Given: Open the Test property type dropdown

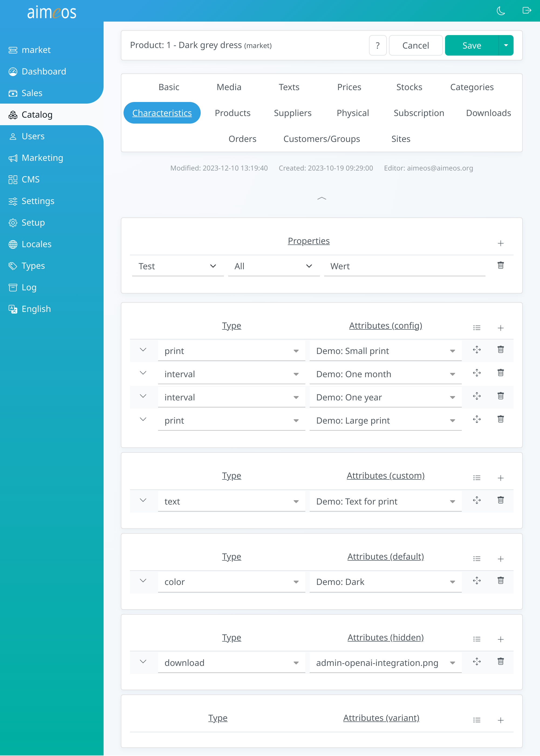Looking at the screenshot, I should click(177, 266).
